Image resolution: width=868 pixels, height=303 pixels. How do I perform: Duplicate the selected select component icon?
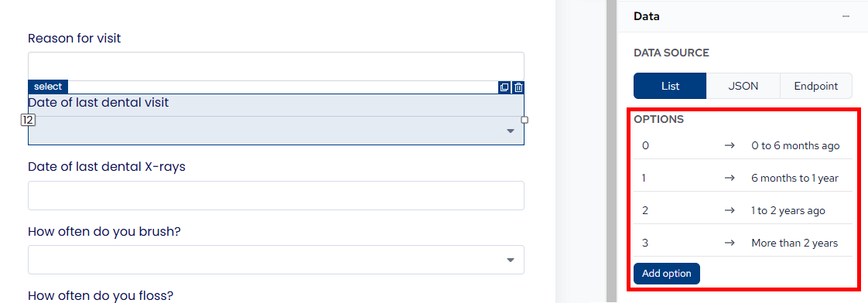[x=504, y=87]
